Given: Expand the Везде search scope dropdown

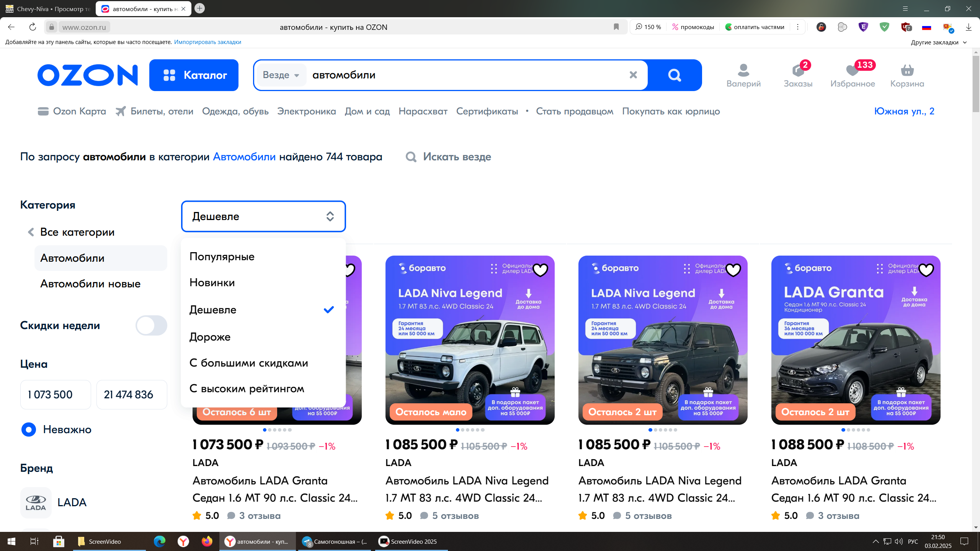Looking at the screenshot, I should (281, 75).
